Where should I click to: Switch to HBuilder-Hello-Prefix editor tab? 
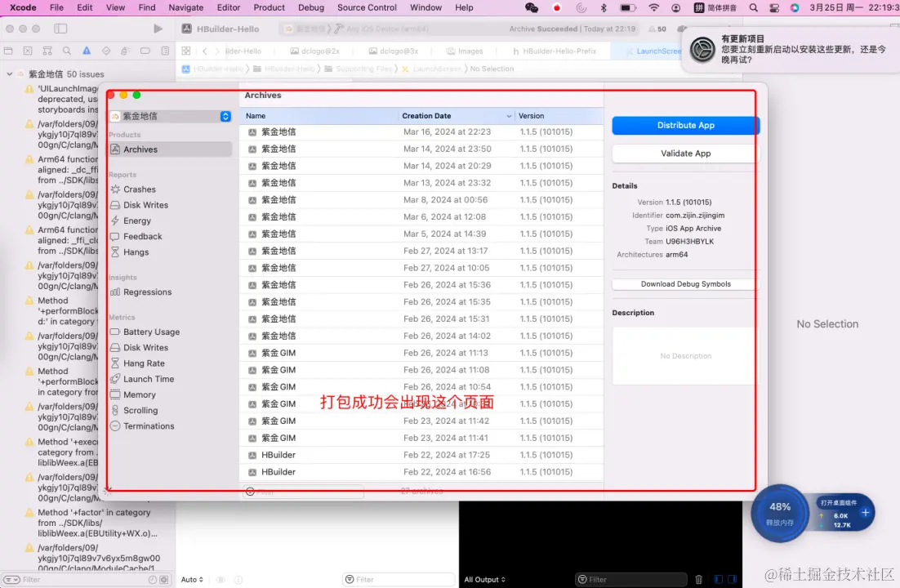point(554,51)
